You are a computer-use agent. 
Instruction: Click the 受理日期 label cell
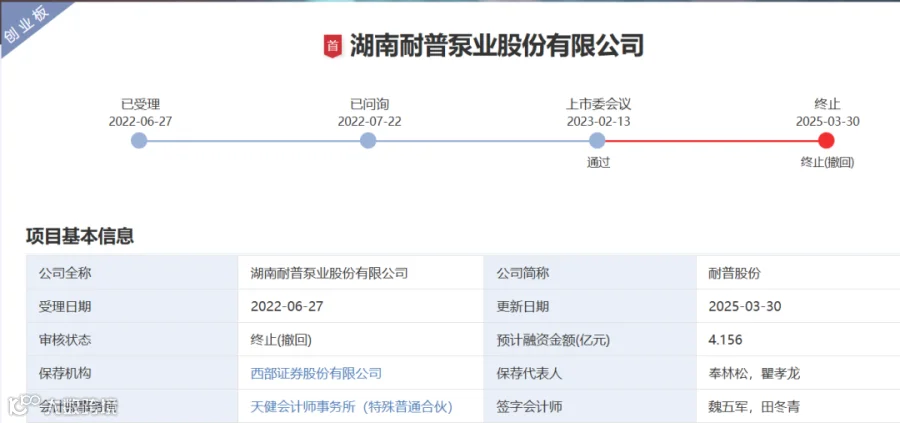pyautogui.click(x=132, y=306)
